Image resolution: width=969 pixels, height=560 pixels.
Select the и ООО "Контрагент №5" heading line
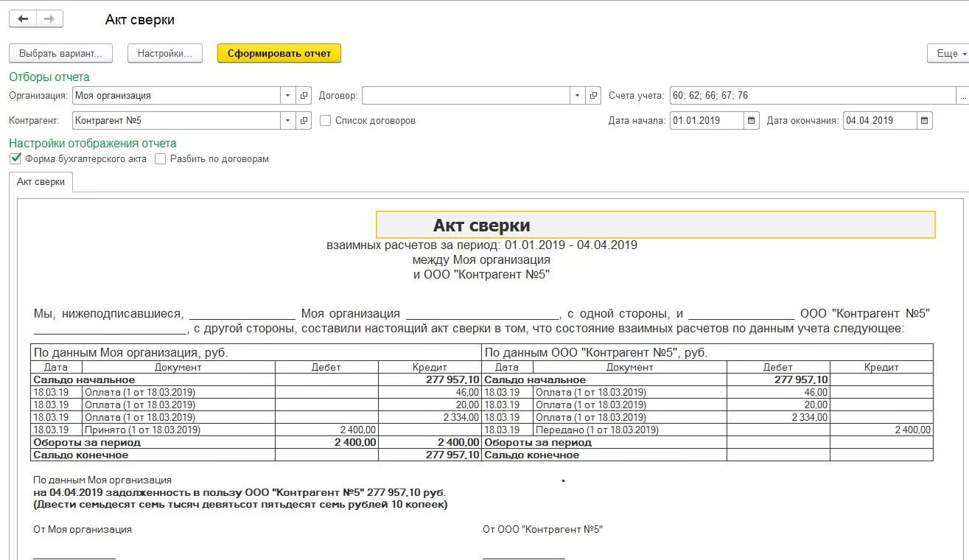pos(482,275)
